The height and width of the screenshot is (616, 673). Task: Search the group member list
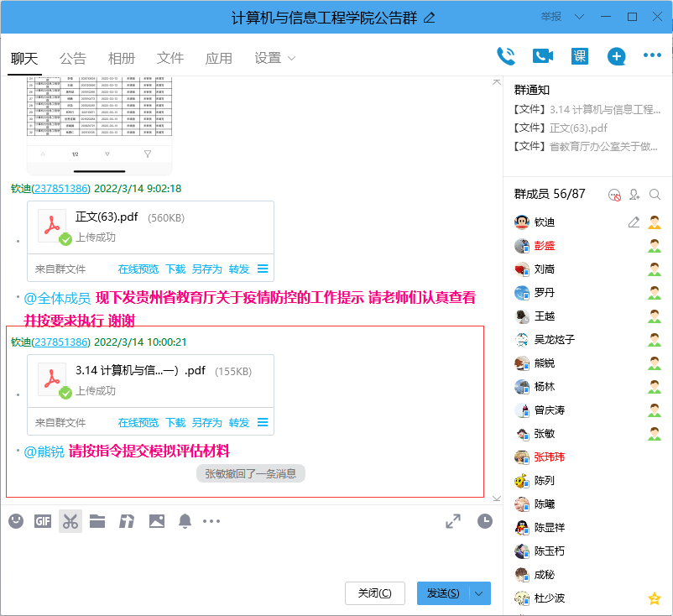[x=654, y=194]
